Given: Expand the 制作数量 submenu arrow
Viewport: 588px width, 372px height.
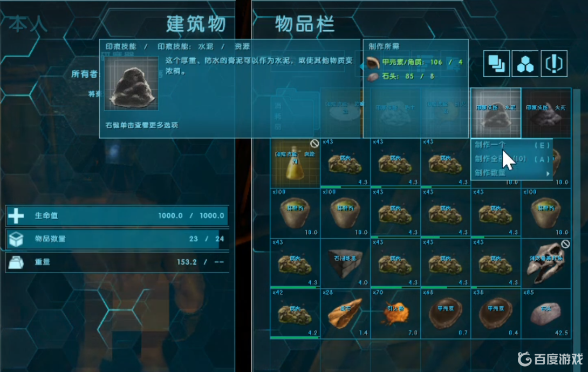Looking at the screenshot, I should coord(548,173).
